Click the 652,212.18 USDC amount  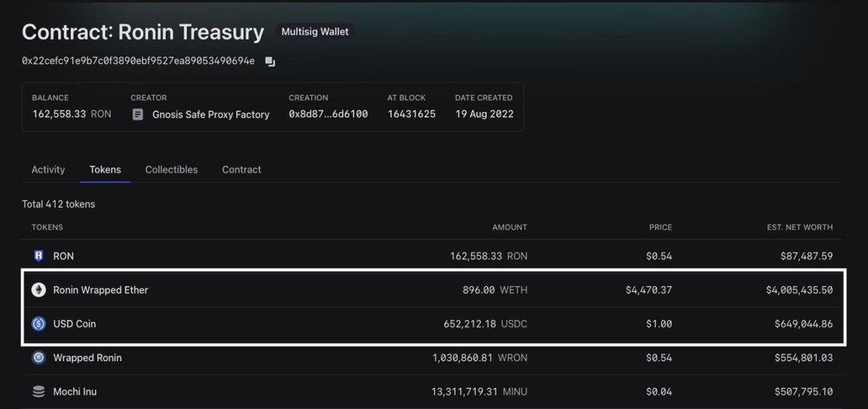485,324
